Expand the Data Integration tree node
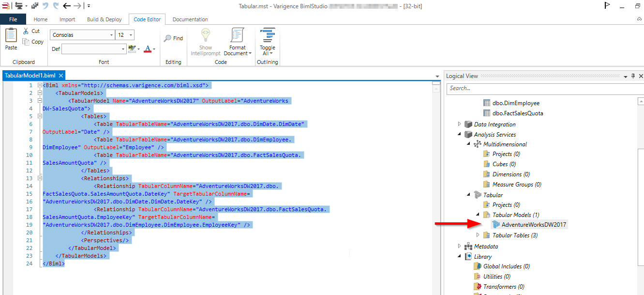Screen dimensions: 644x295 (460, 124)
